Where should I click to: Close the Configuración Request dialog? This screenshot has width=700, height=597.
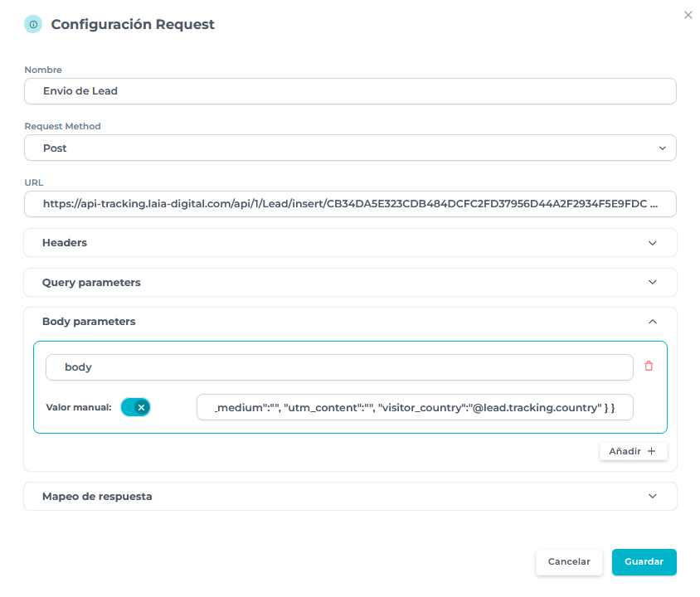coord(688,15)
